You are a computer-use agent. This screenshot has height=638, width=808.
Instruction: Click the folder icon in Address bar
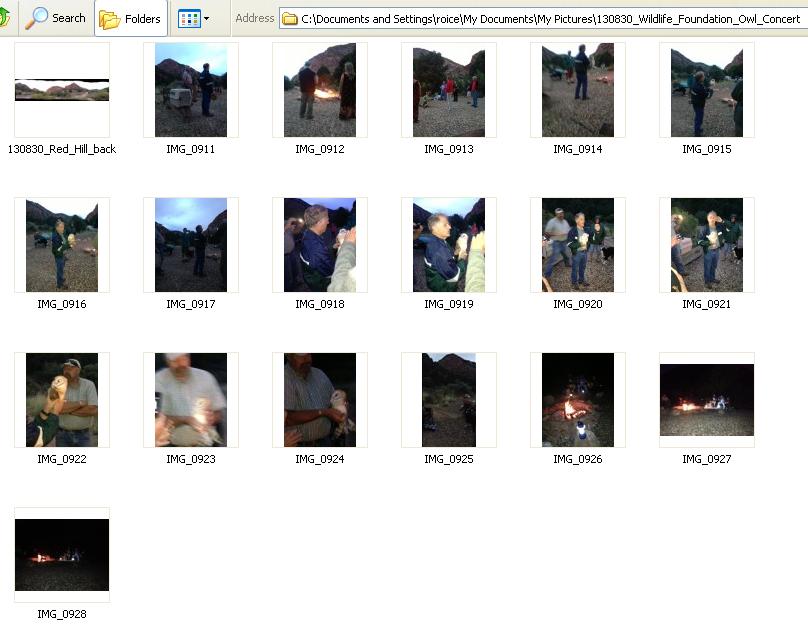click(290, 19)
